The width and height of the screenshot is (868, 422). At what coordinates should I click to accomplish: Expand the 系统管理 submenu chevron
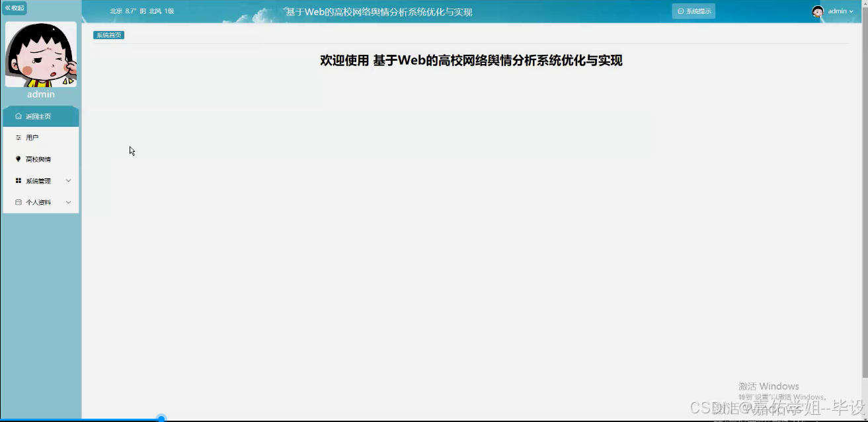pos(68,180)
